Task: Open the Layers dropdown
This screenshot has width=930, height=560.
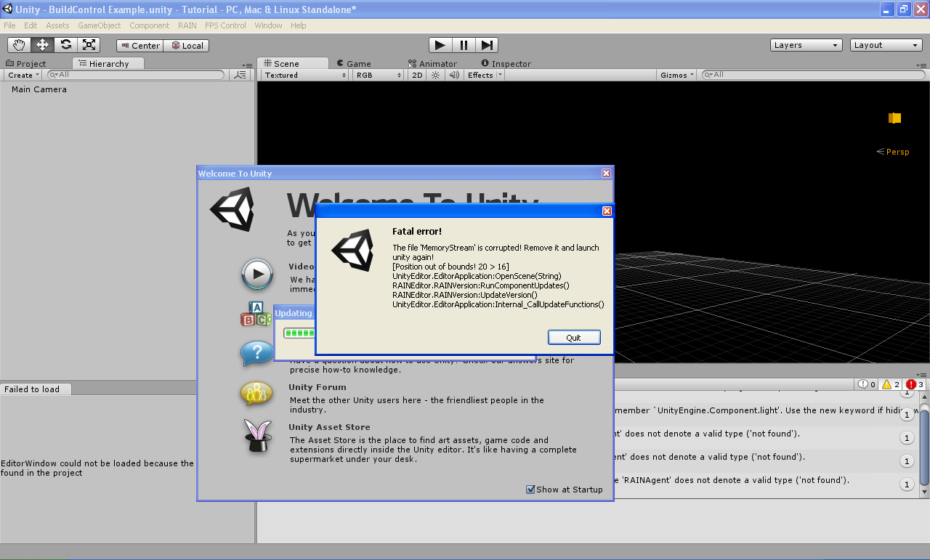Action: [x=806, y=45]
